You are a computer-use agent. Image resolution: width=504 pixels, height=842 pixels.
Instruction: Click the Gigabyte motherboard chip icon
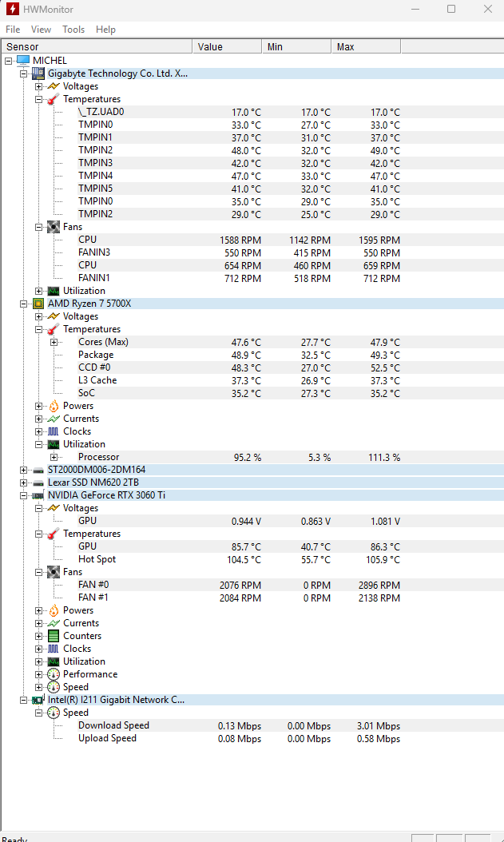click(38, 73)
